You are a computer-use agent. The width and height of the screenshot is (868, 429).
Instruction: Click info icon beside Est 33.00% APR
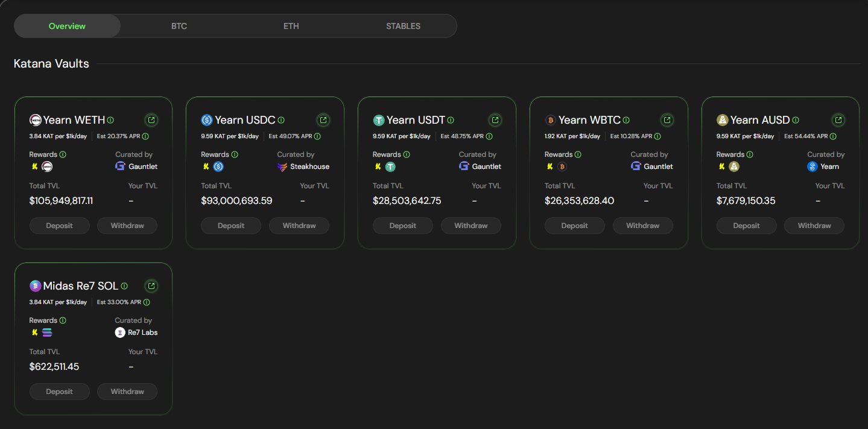[x=147, y=302]
